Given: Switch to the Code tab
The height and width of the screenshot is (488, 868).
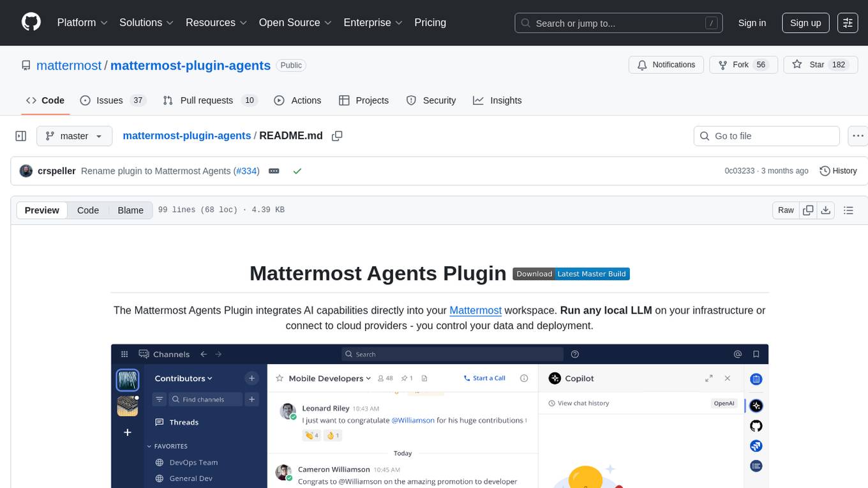Looking at the screenshot, I should coord(45,100).
